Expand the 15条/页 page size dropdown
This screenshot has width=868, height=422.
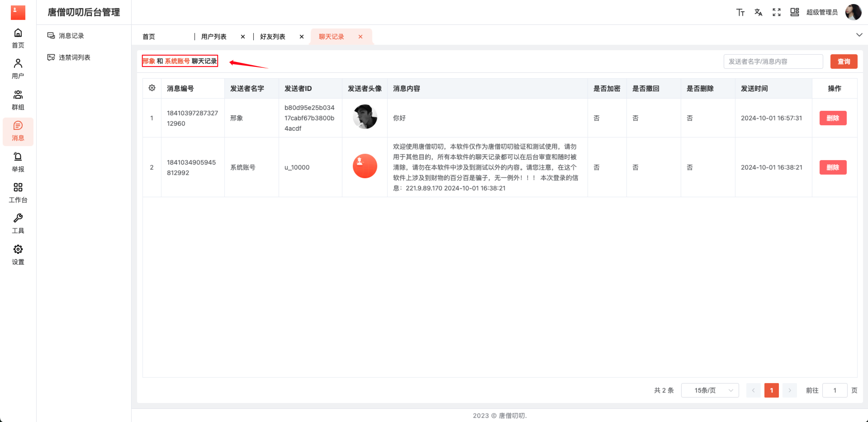(x=709, y=390)
